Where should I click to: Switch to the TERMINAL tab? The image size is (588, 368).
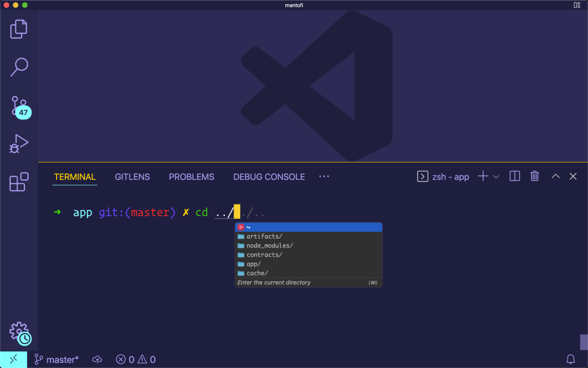pos(75,177)
